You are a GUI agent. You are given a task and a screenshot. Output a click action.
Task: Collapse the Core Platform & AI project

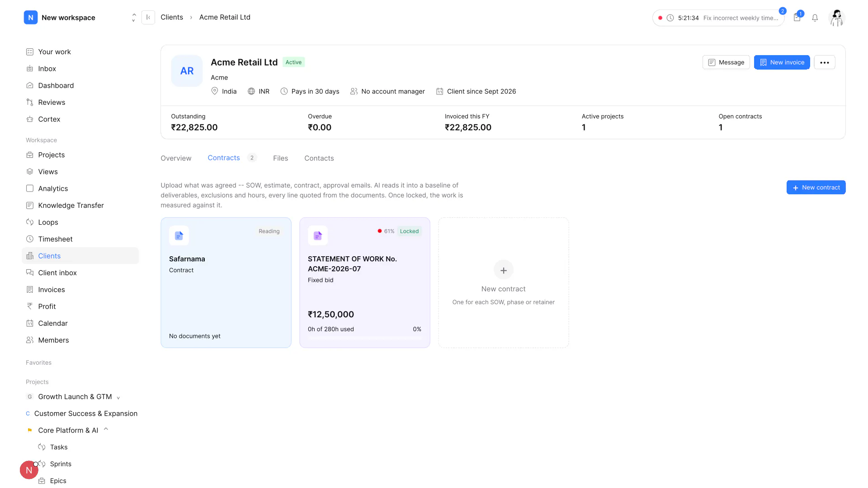tap(106, 430)
